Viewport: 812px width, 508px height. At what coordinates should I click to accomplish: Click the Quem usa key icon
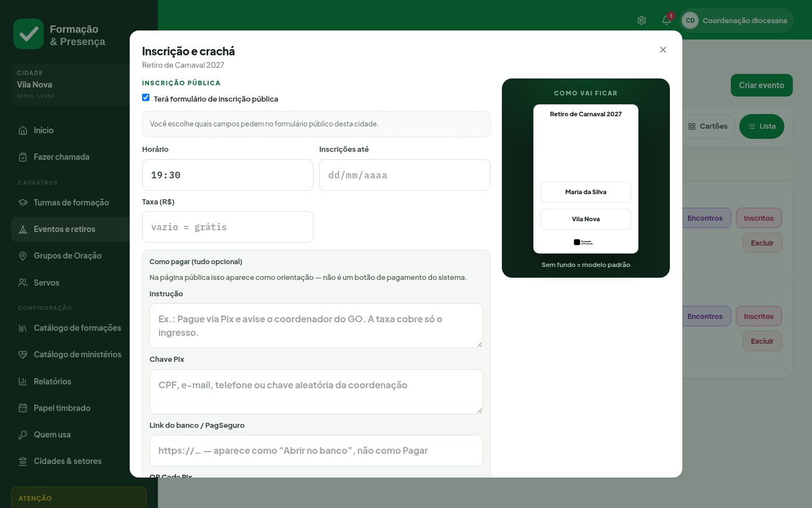[x=23, y=435]
